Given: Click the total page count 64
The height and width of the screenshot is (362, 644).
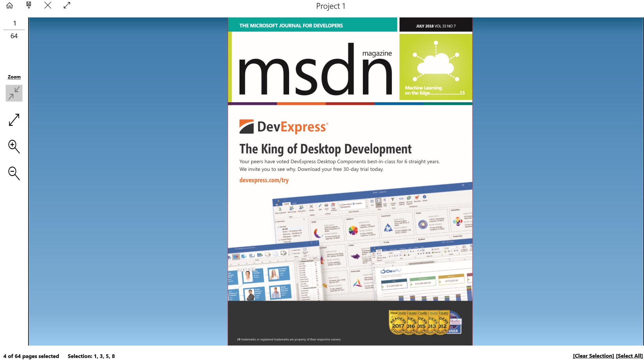Looking at the screenshot, I should point(14,36).
